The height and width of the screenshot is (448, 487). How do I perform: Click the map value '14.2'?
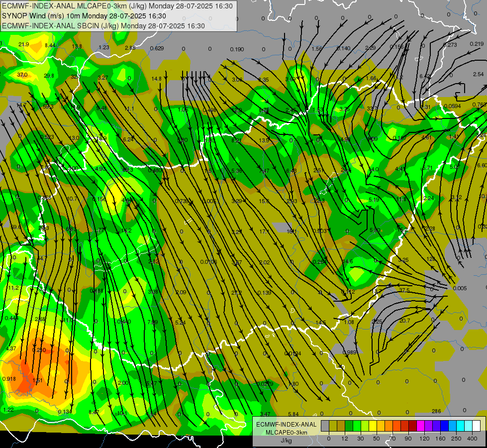pos(126,230)
